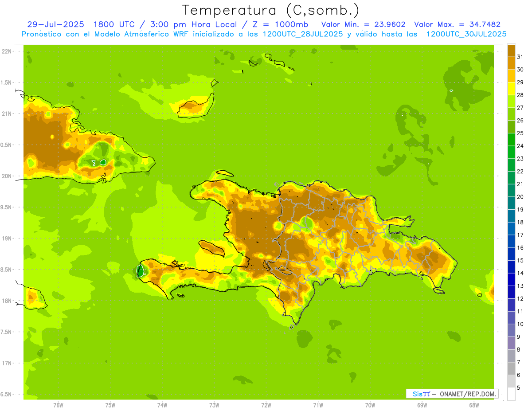Image resolution: width=532 pixels, height=411 pixels.
Task: Click the legend scale value '8'
Action: click(x=519, y=349)
